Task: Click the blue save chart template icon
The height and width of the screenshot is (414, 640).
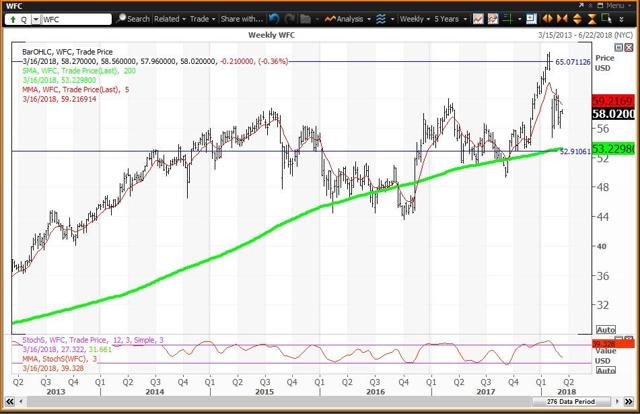Action: (x=531, y=19)
